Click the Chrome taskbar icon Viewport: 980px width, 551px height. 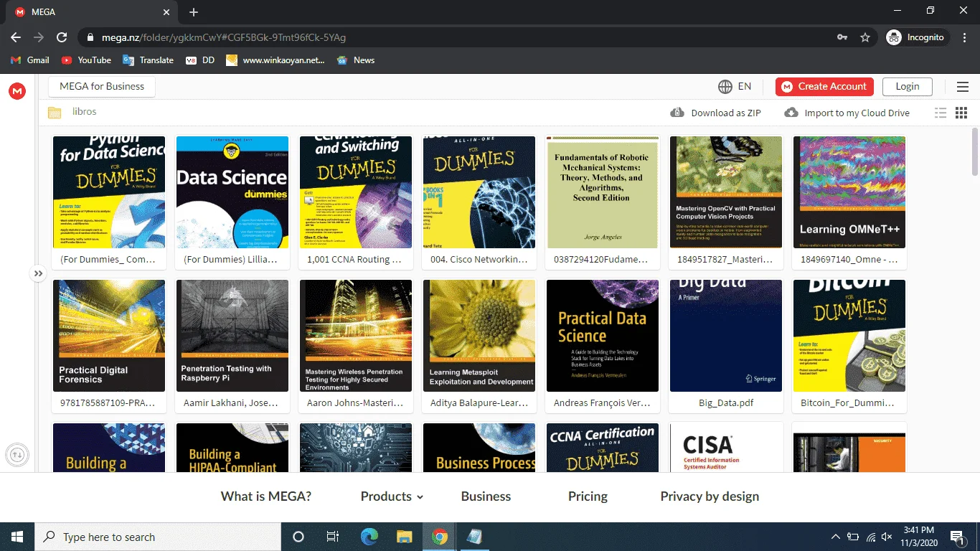pos(440,537)
